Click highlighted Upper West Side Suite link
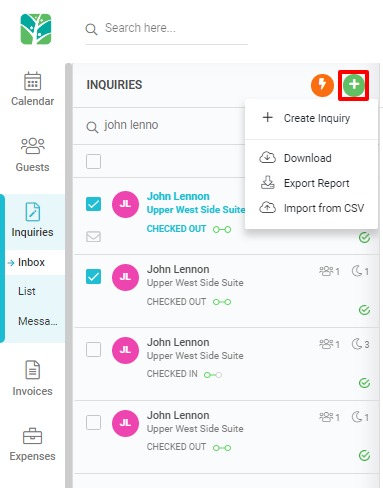The height and width of the screenshot is (488, 383). point(196,210)
